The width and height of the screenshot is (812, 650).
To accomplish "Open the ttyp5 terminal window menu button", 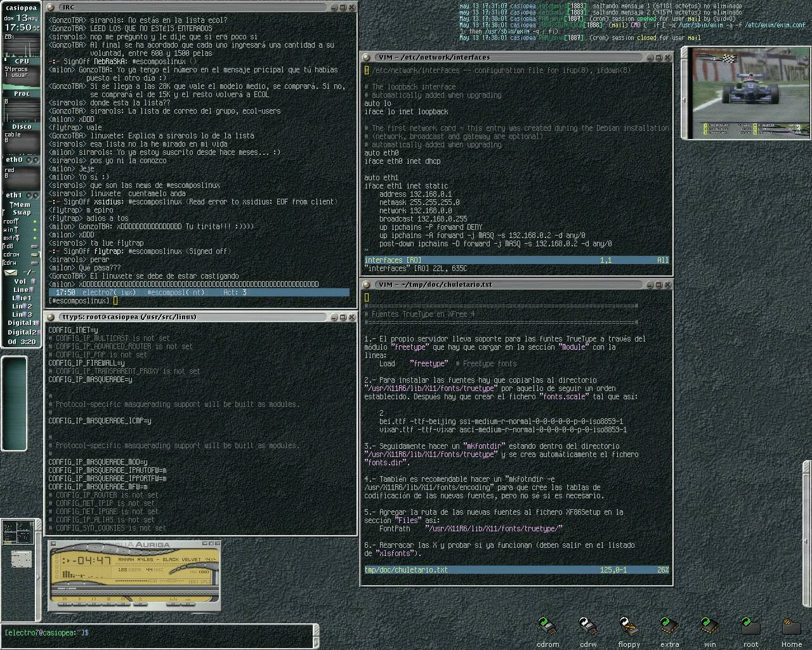I will [51, 316].
